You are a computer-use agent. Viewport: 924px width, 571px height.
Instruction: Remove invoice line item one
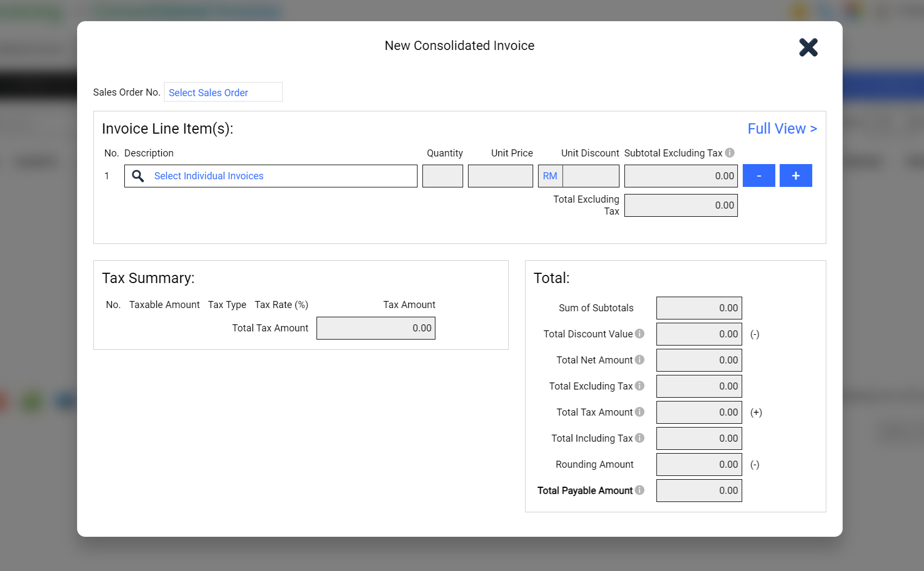758,175
